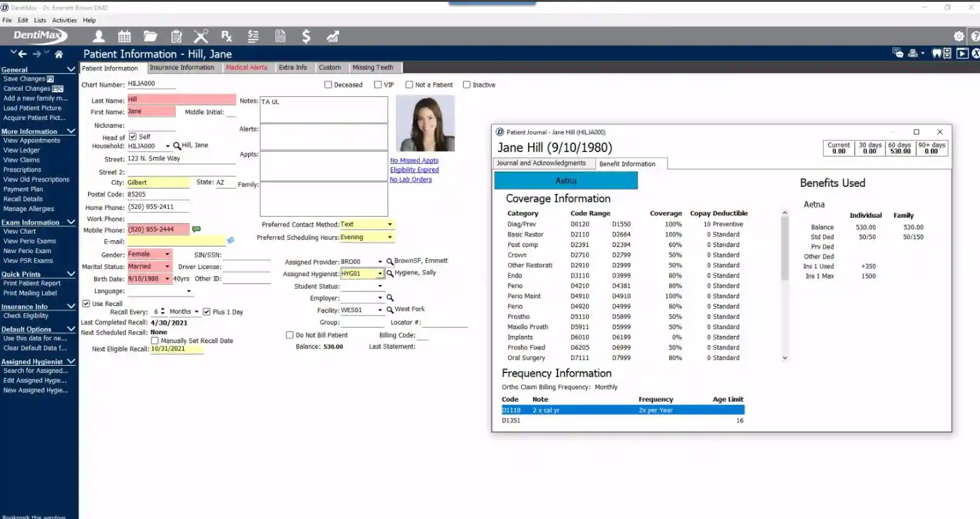
Task: Toggle the Plus 1 Day checkbox
Action: click(x=207, y=312)
